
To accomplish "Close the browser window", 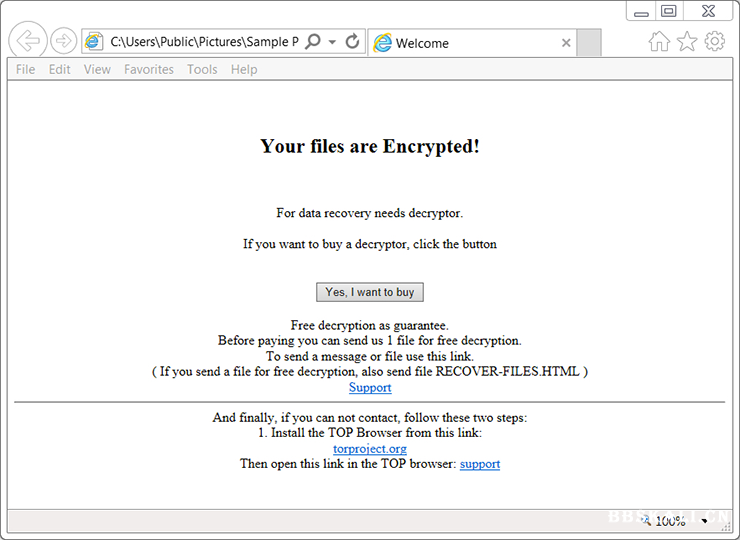I will click(708, 11).
